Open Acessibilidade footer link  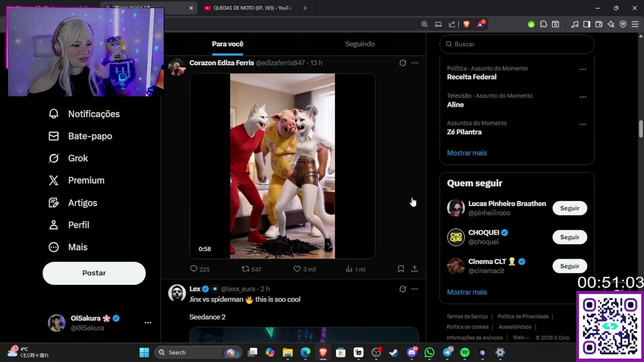[515, 327]
